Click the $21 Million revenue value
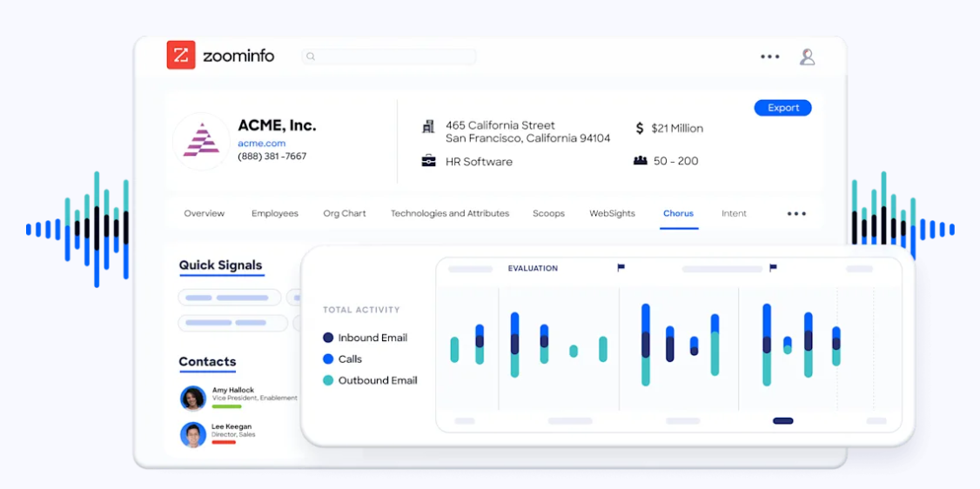 coord(677,129)
